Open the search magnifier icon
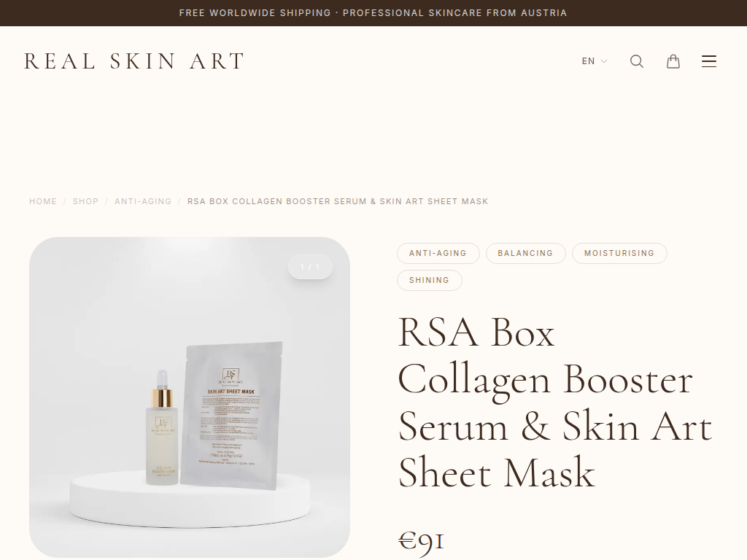This screenshot has height=560, width=747. (636, 61)
